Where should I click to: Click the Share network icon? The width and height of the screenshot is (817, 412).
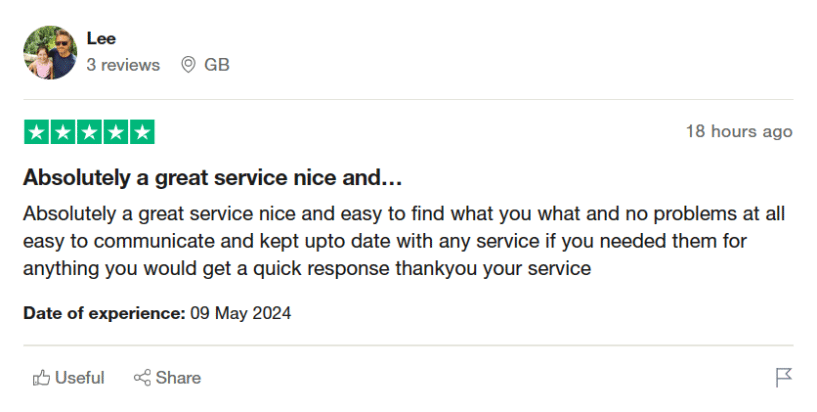click(142, 378)
